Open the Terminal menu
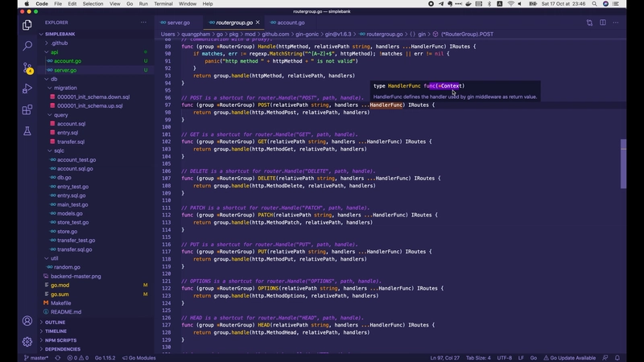Viewport: 644px width, 362px height. click(x=163, y=4)
